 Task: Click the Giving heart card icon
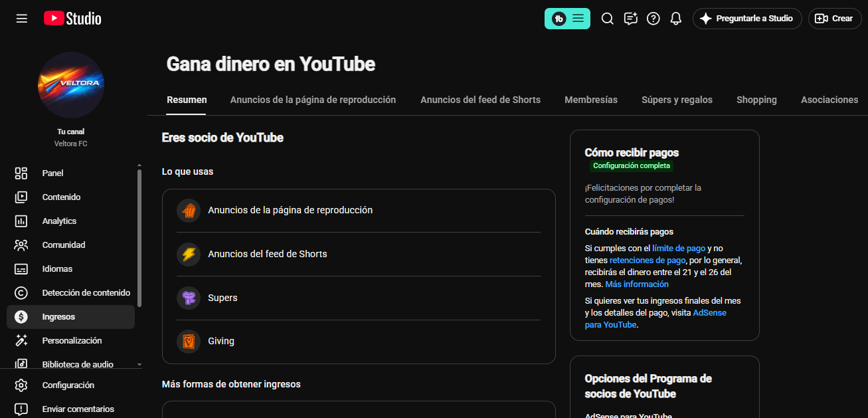click(x=189, y=342)
